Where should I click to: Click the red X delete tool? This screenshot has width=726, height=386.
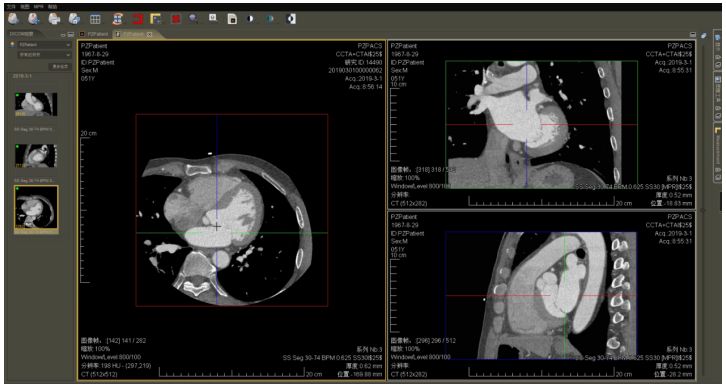175,19
